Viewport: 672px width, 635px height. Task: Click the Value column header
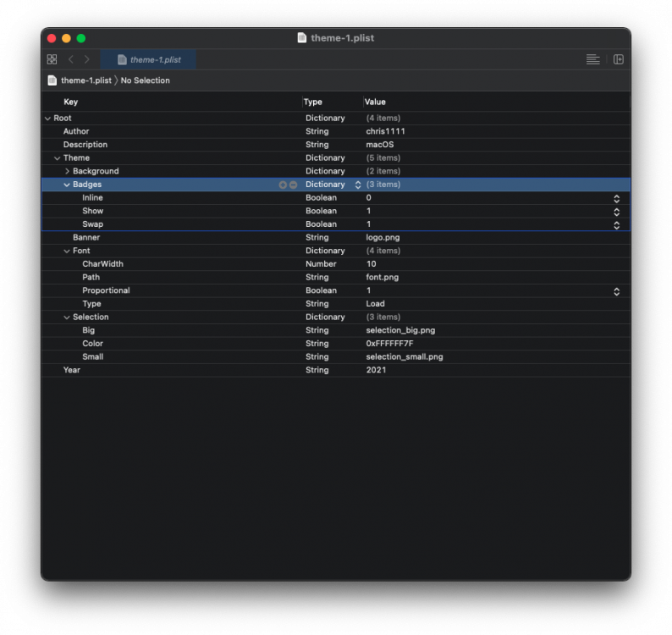tap(375, 102)
